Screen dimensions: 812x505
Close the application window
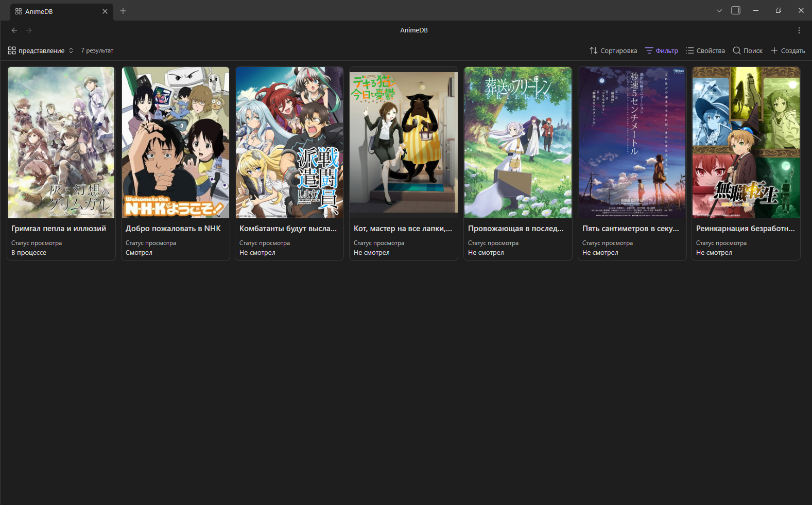[x=801, y=11]
